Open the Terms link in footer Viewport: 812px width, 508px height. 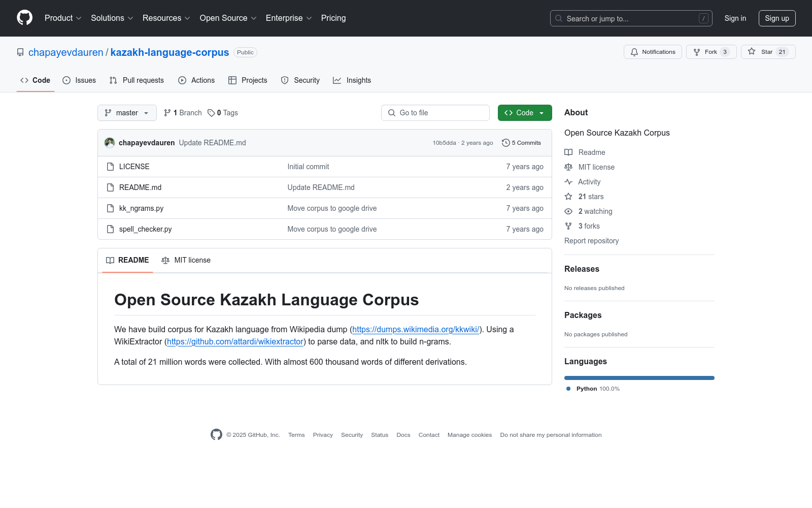point(296,435)
